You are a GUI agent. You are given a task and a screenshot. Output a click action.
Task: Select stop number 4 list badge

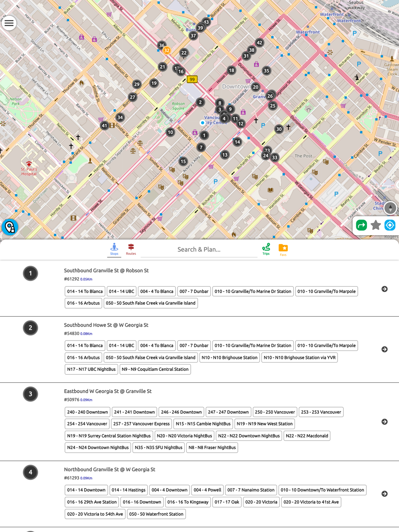(x=30, y=473)
